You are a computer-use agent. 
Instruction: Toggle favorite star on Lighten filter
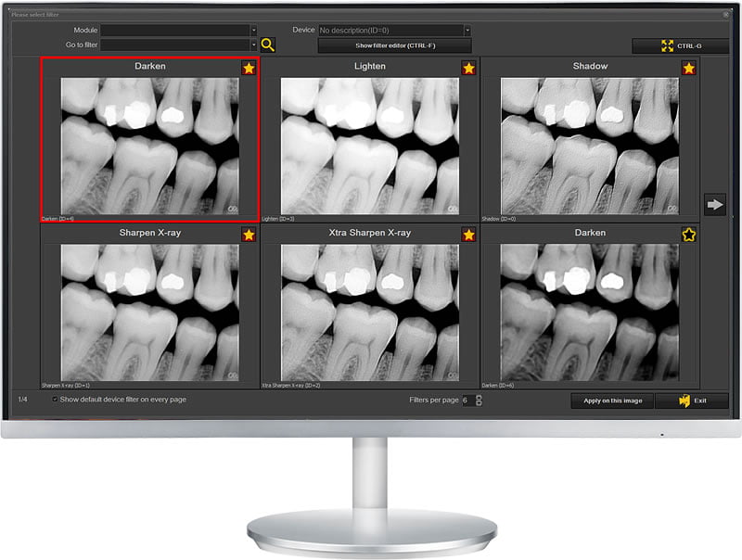(x=468, y=68)
